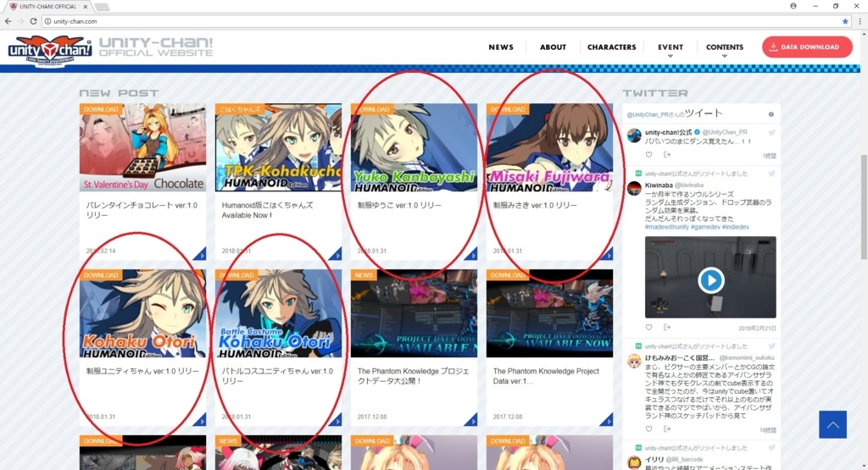Like the unity-chan公式 tweet with heart
The image size is (868, 470).
[648, 155]
